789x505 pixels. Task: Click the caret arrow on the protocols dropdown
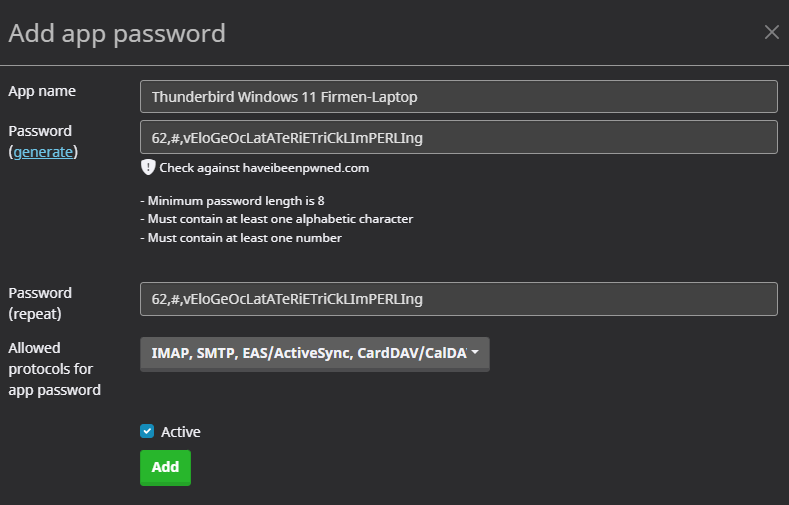(474, 353)
